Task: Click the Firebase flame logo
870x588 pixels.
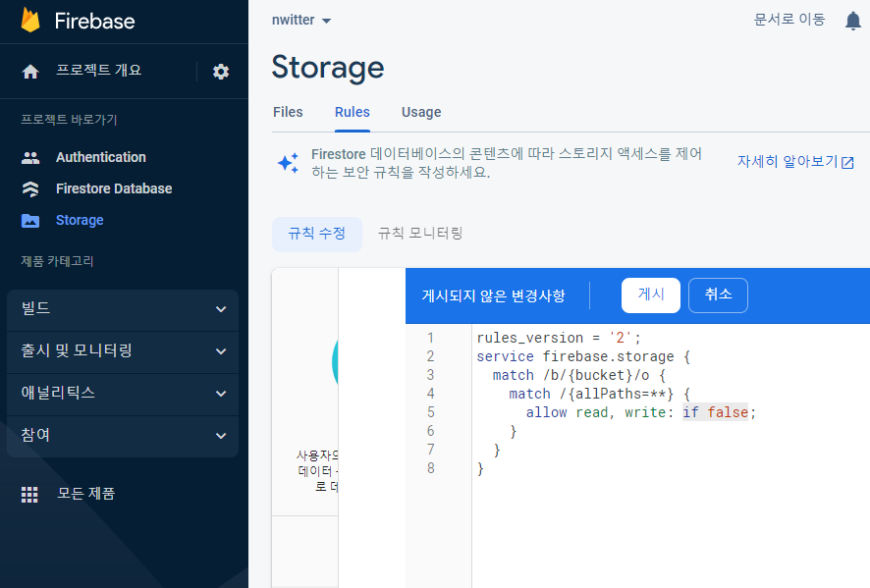Action: [30, 21]
